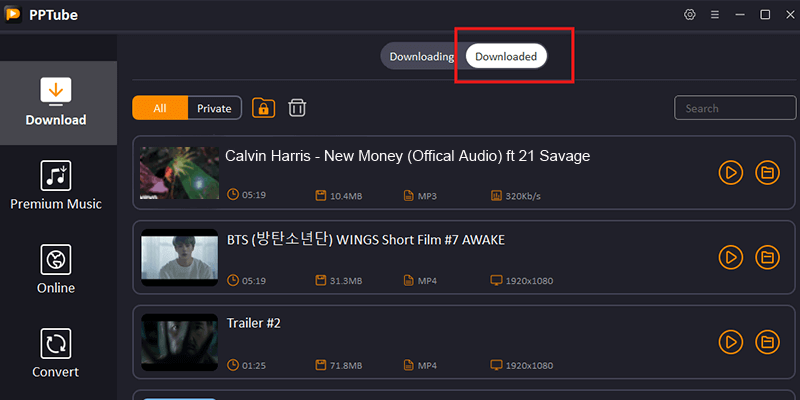Switch to the Private filter

tap(214, 108)
